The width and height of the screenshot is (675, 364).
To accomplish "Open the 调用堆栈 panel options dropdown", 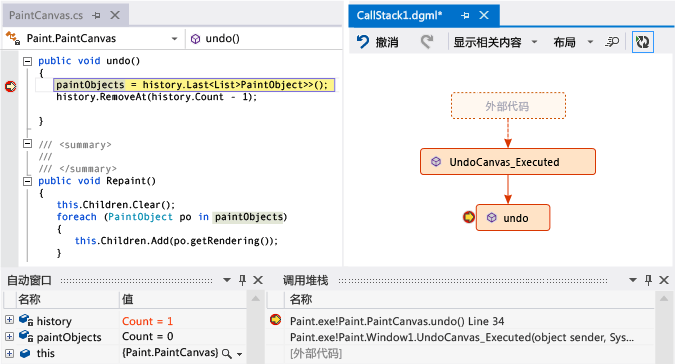I will (x=633, y=281).
